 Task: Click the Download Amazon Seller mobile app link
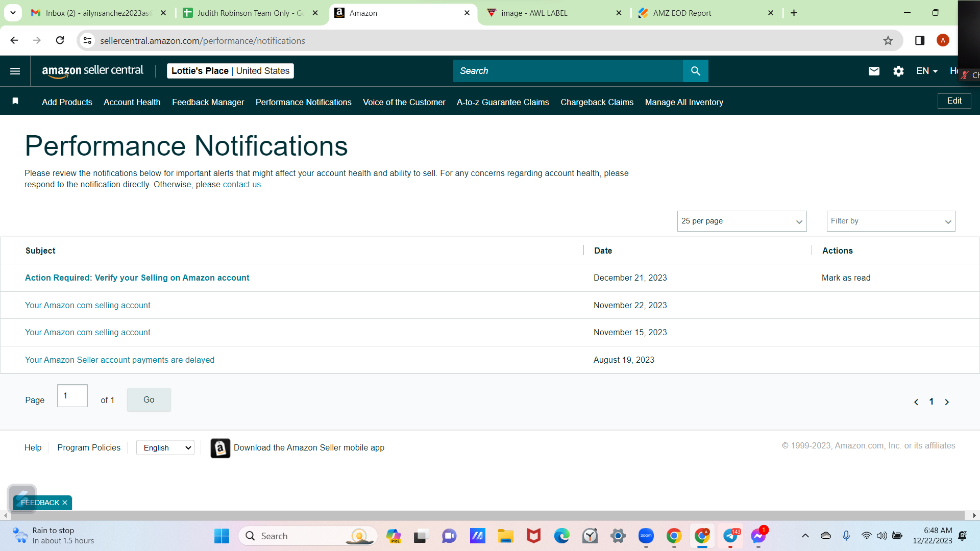click(x=309, y=447)
